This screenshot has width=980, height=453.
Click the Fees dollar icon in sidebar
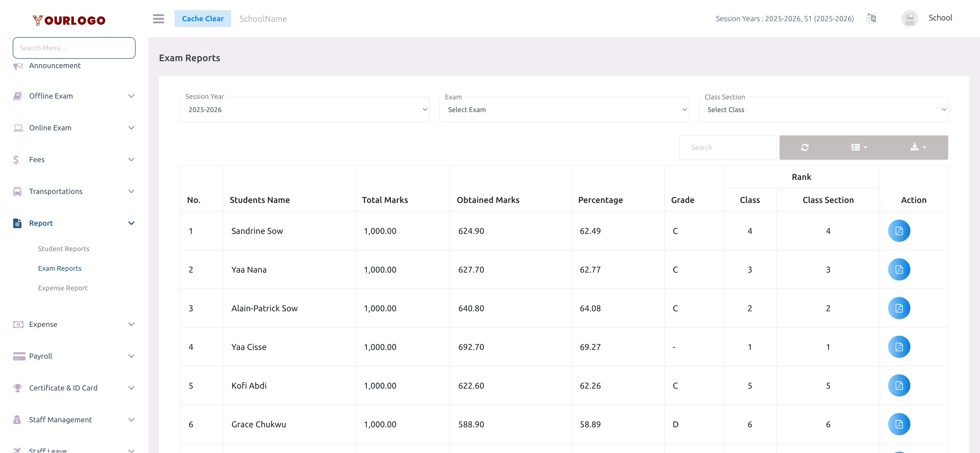[x=16, y=159]
